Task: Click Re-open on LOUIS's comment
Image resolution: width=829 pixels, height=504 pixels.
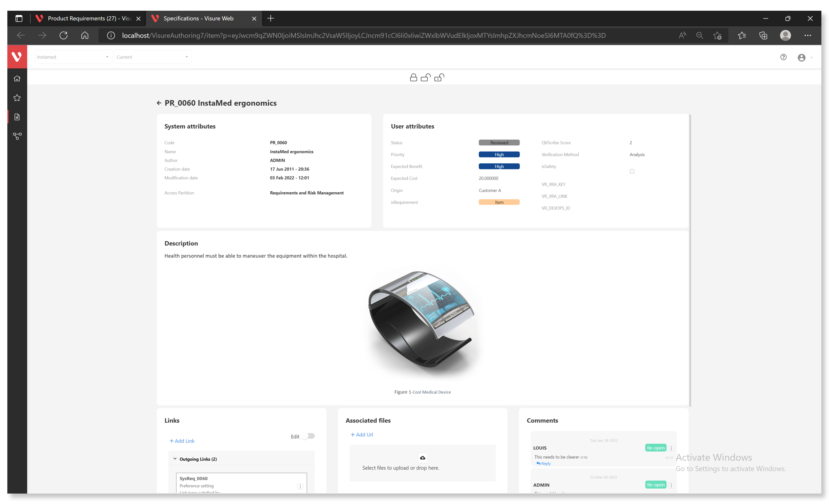Action: (x=655, y=447)
